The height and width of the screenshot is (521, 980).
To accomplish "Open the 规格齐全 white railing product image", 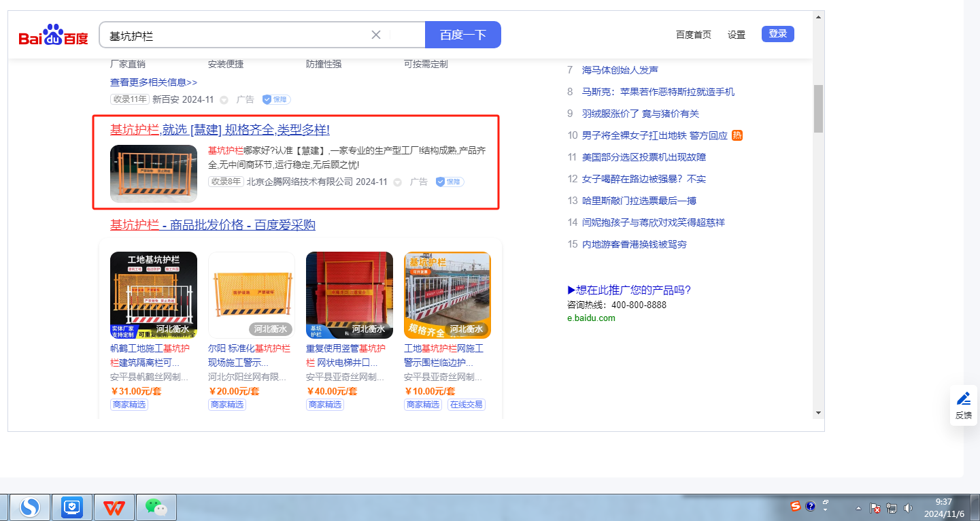I will tap(447, 295).
